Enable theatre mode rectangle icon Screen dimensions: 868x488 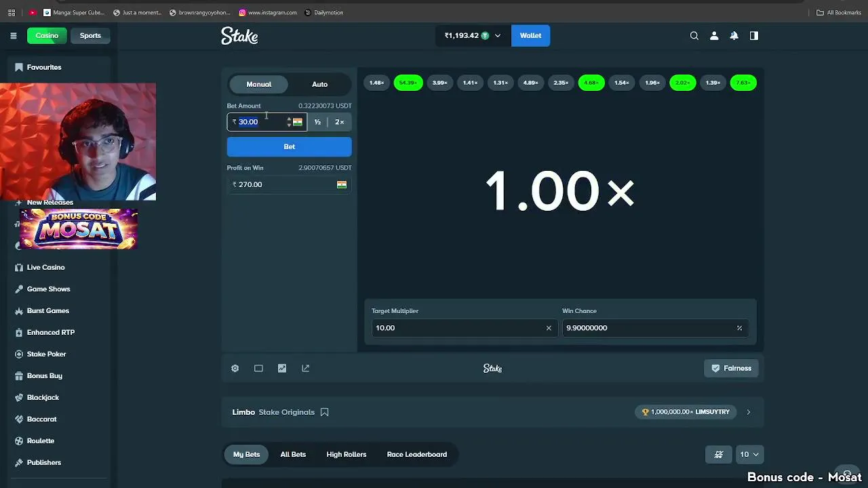tap(258, 368)
